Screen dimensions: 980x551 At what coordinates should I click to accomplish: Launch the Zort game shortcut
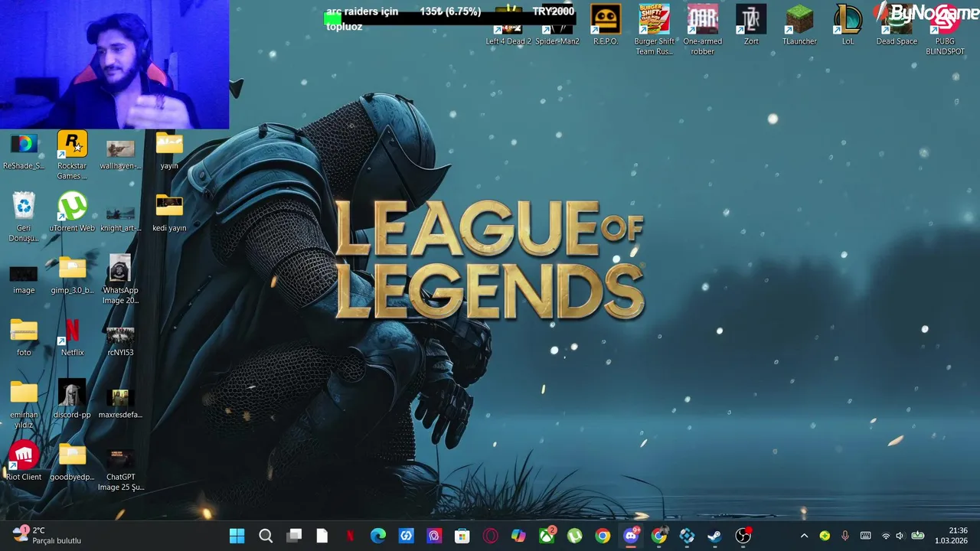(x=751, y=25)
